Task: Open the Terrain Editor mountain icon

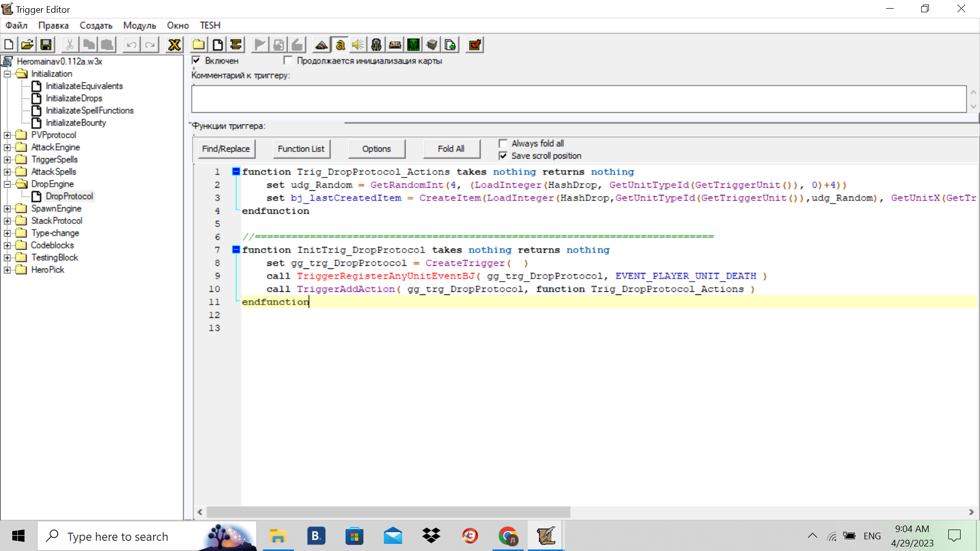Action: (321, 45)
